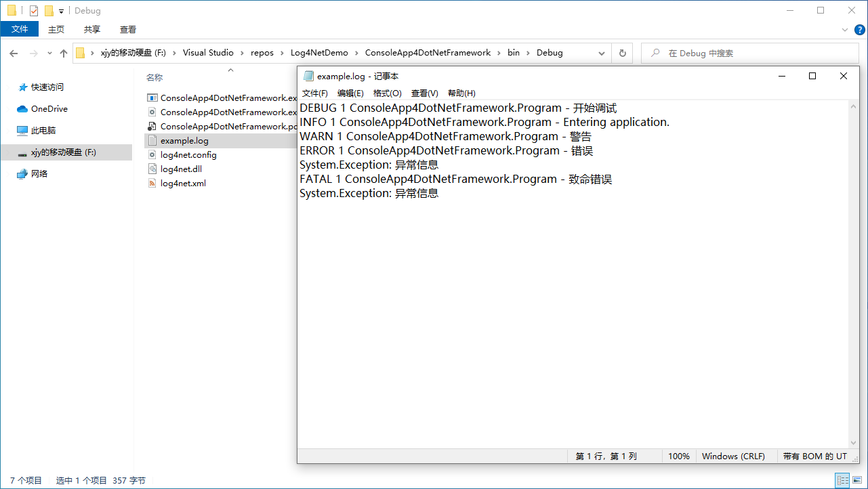This screenshot has height=489, width=868.
Task: Select the ConsoleApp4DotNetFramework.pdb file icon
Action: (x=152, y=127)
